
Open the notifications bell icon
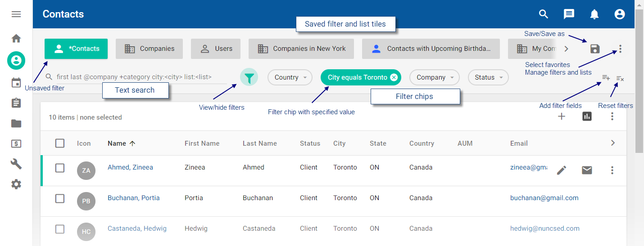tap(594, 14)
